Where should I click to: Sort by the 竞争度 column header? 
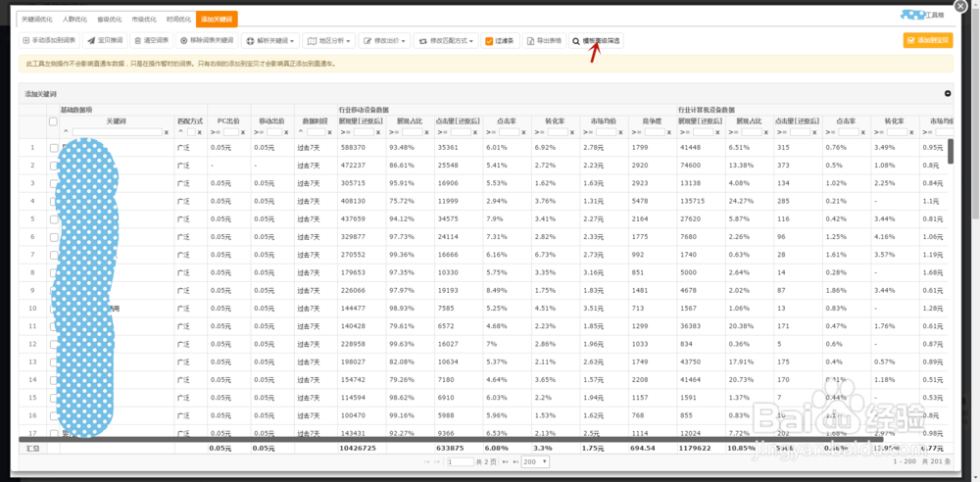coord(653,120)
